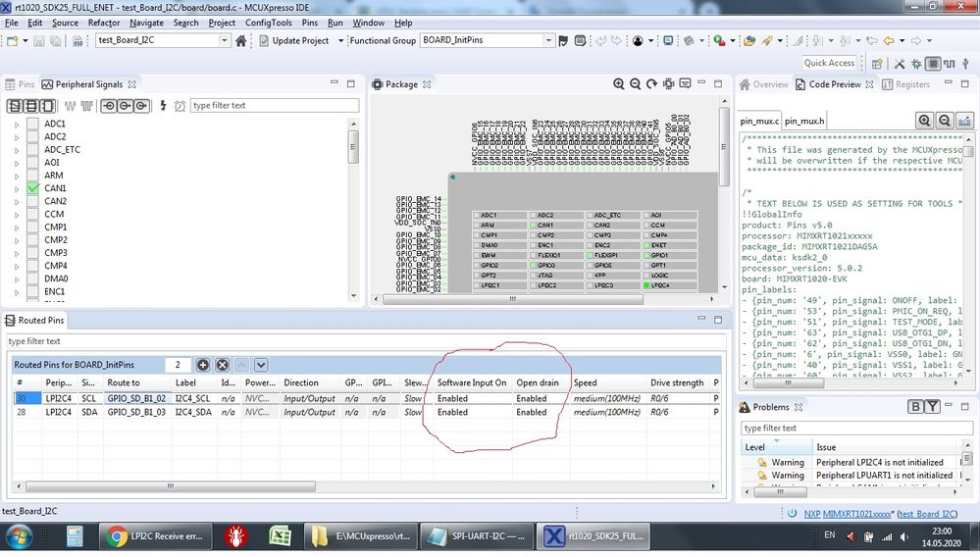980x557 pixels.
Task: Zoom in on the Code Preview
Action: (x=924, y=121)
